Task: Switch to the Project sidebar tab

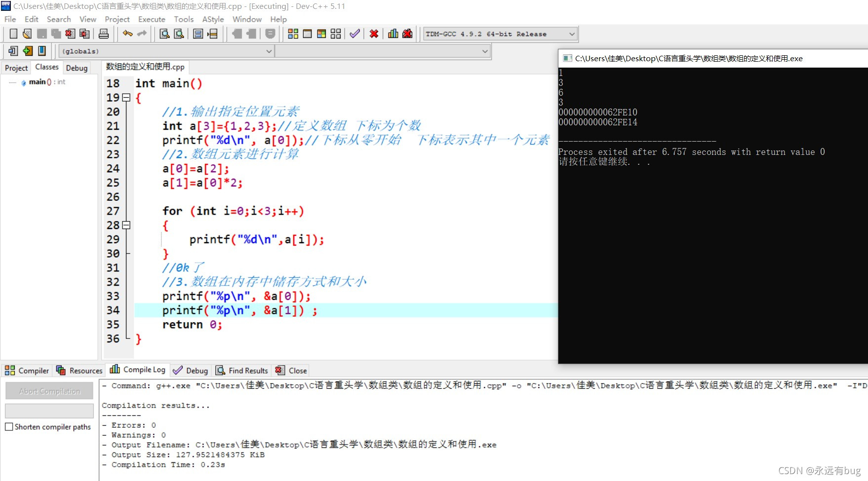Action: 16,68
